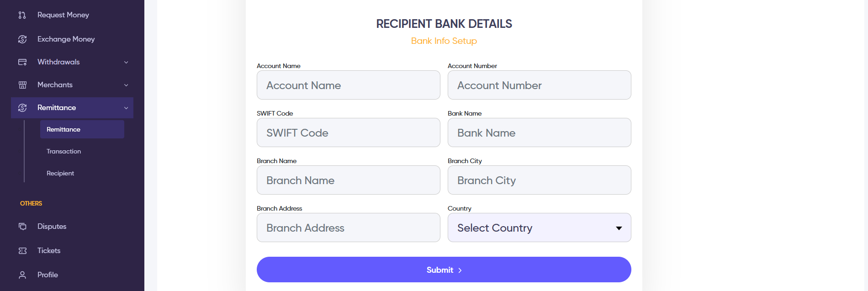Select the Transaction submenu item
The width and height of the screenshot is (868, 291).
pyautogui.click(x=64, y=151)
